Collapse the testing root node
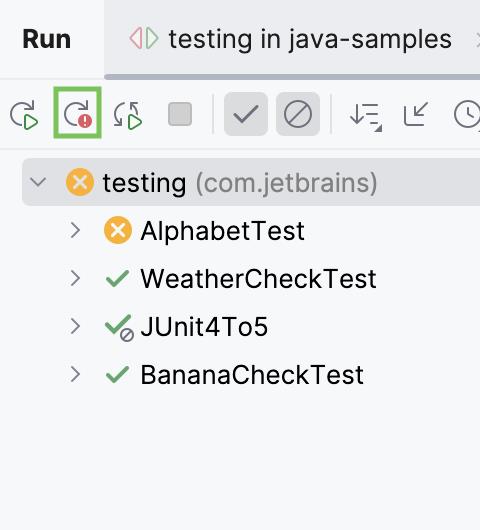 point(38,182)
